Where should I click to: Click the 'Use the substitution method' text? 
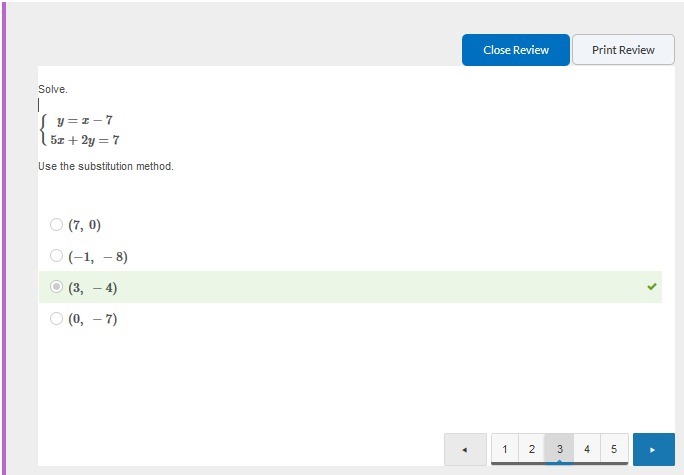coord(106,166)
